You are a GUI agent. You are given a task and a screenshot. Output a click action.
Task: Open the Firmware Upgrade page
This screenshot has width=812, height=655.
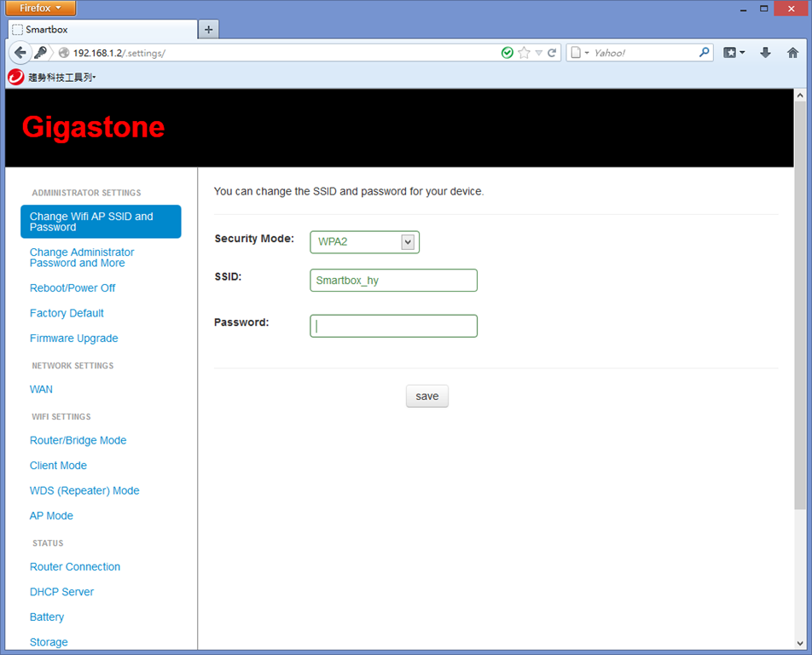(x=74, y=338)
